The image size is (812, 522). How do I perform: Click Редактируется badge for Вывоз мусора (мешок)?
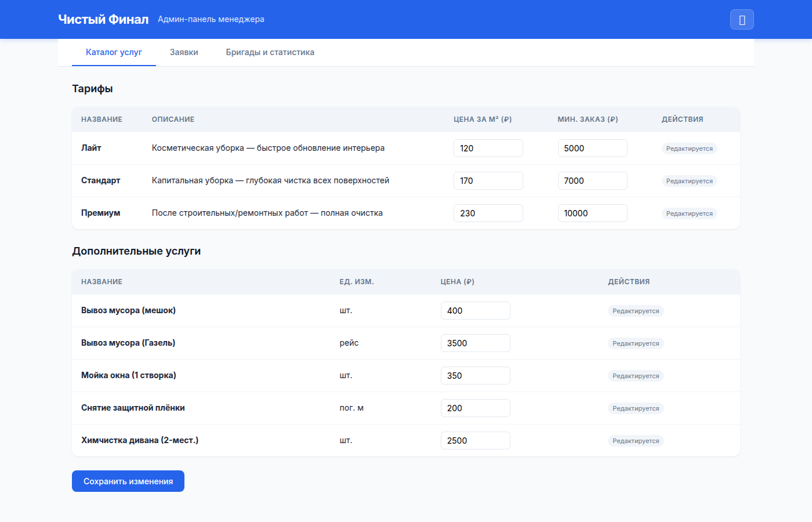coord(636,311)
